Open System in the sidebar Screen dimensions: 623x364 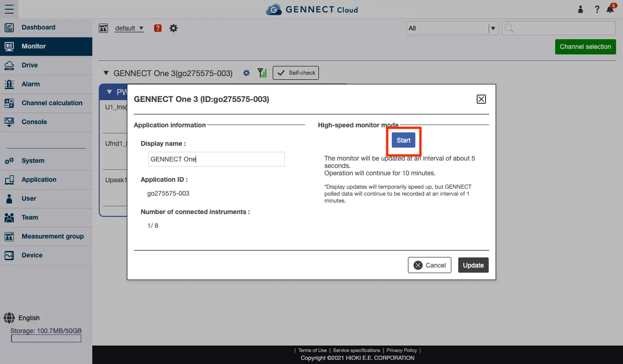[x=46, y=161]
